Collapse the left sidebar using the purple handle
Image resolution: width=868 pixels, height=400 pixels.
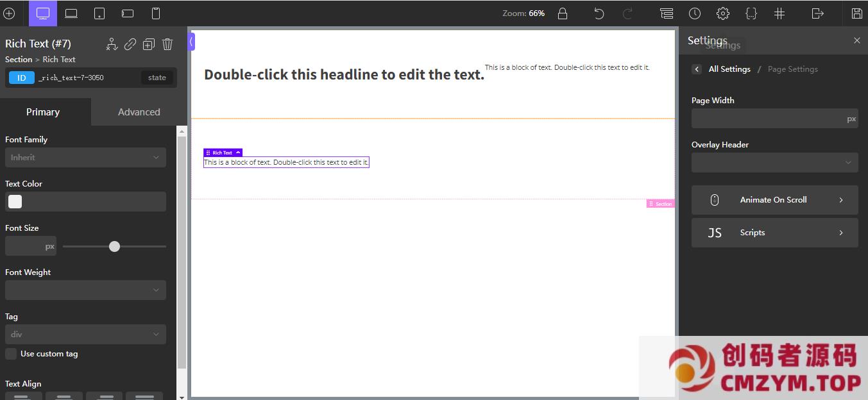pos(191,42)
